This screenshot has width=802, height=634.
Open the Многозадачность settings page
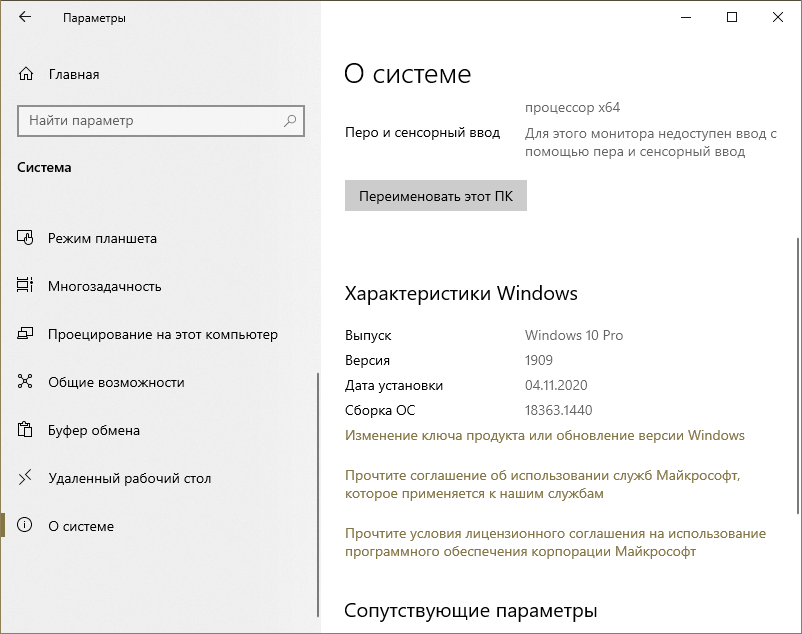click(105, 287)
